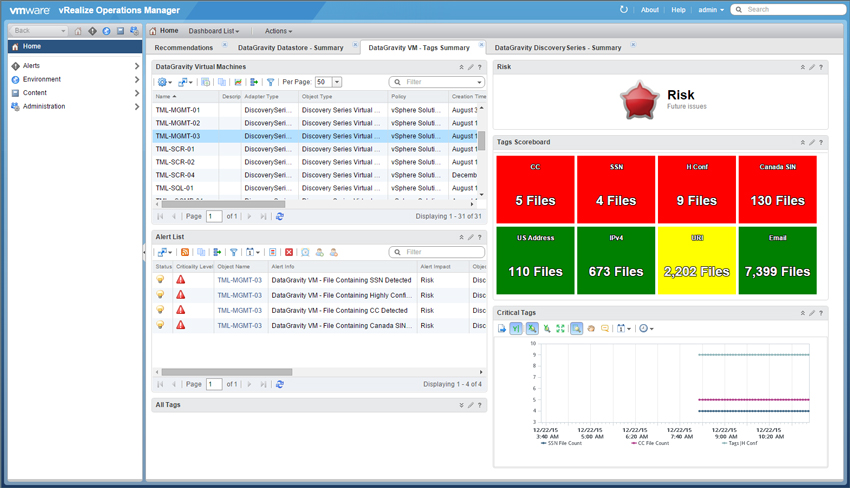This screenshot has width=850, height=488.
Task: Collapse the DataGravity Virtual Machines widget
Action: pyautogui.click(x=461, y=67)
